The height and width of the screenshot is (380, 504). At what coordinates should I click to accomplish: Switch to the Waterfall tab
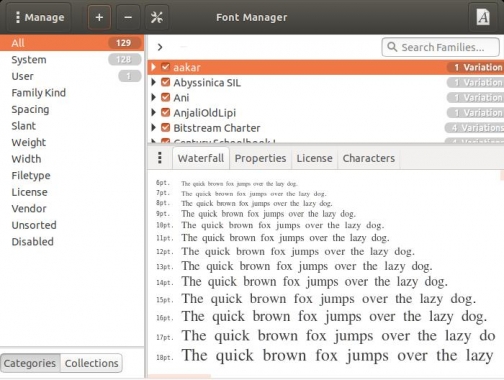(x=201, y=158)
